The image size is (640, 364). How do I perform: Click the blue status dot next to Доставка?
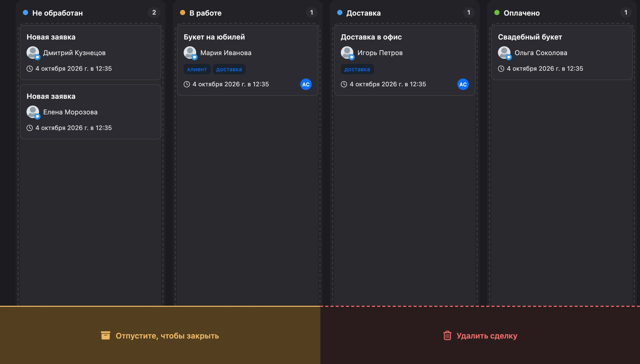pos(340,12)
